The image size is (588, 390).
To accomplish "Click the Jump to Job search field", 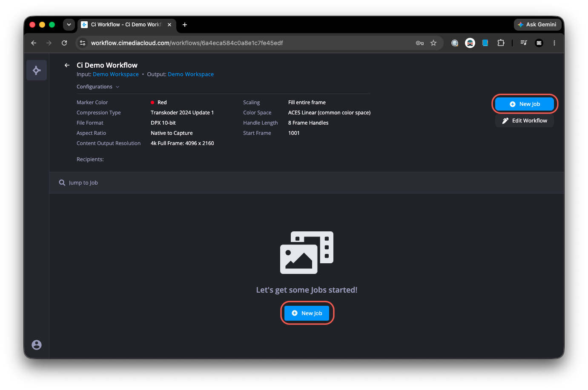I will tap(307, 183).
